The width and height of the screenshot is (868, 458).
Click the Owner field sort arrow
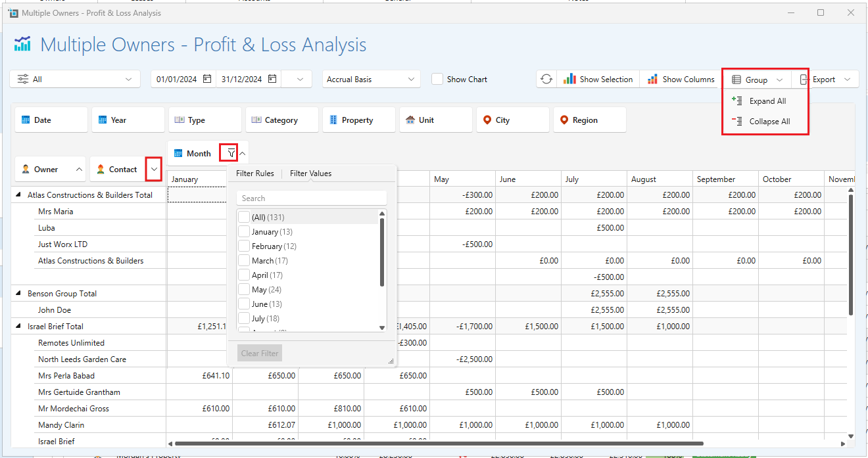(x=79, y=170)
